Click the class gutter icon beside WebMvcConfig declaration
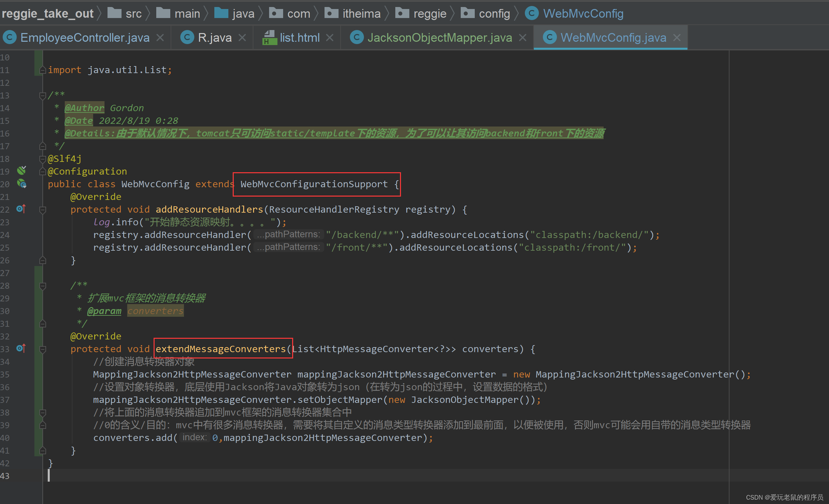 [x=22, y=184]
